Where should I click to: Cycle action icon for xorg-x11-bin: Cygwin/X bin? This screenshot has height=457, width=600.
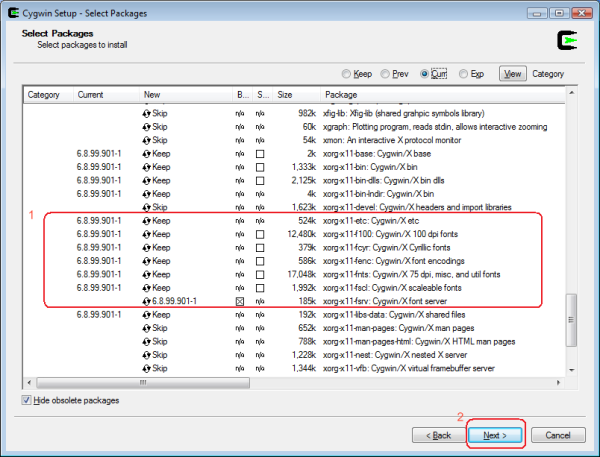[x=147, y=167]
